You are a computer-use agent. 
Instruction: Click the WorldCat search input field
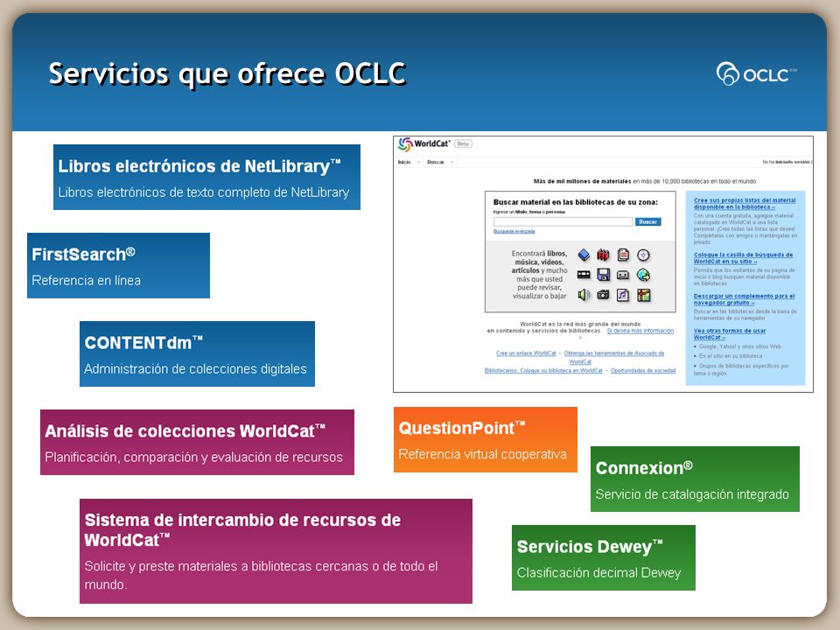pos(563,221)
